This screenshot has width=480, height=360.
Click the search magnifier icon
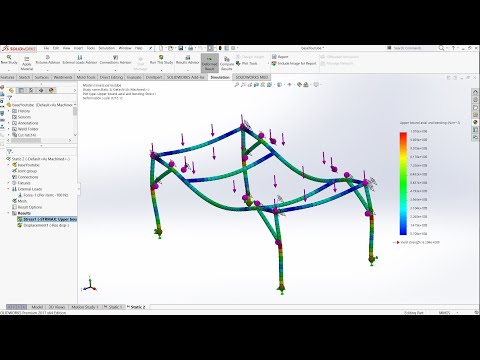pyautogui.click(x=441, y=48)
